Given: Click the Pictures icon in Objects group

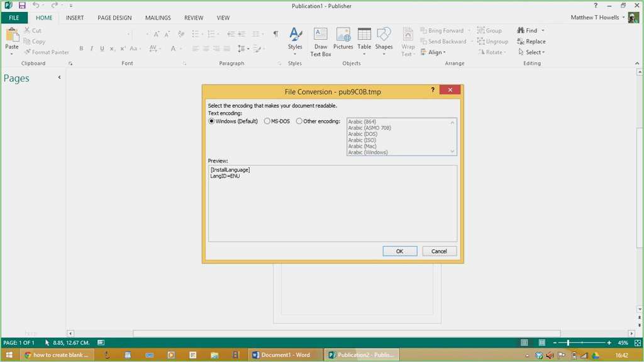Looking at the screenshot, I should click(x=343, y=35).
